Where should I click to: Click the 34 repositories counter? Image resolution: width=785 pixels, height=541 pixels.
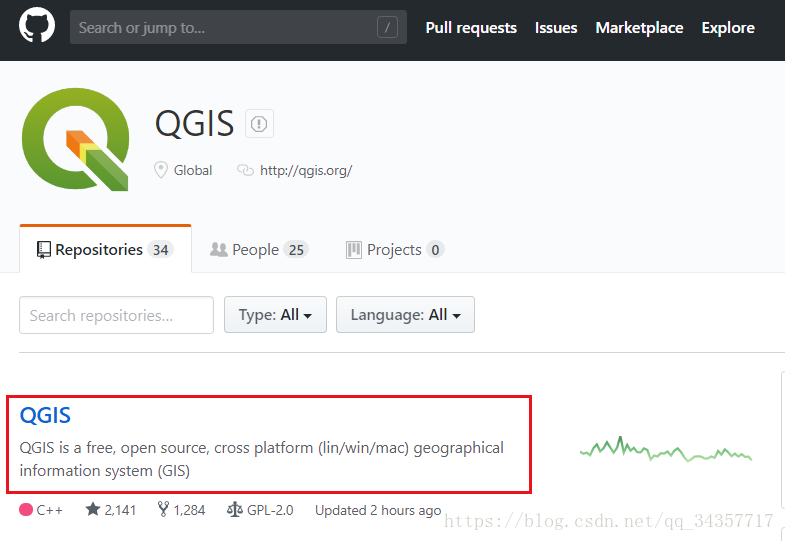160,250
